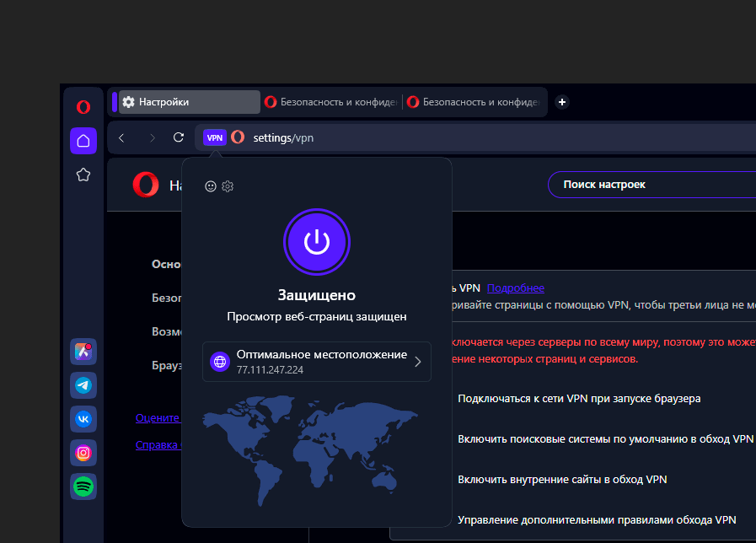Reload the current page
The image size is (756, 543).
178,137
